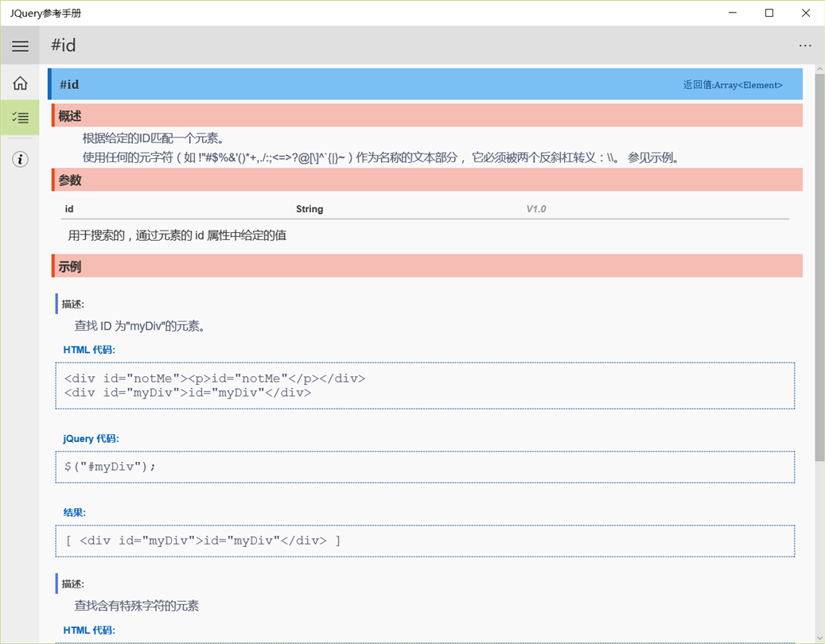Select the 概述 section heading
Screen dimensions: 825x644
[70, 115]
